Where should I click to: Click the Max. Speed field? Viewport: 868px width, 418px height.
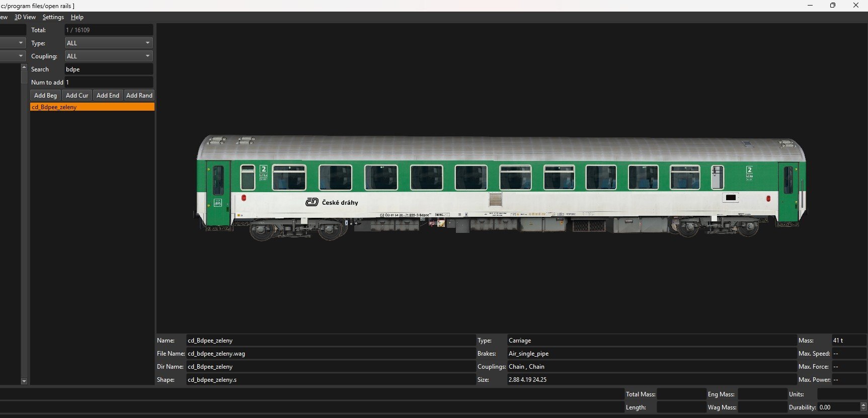tap(849, 354)
